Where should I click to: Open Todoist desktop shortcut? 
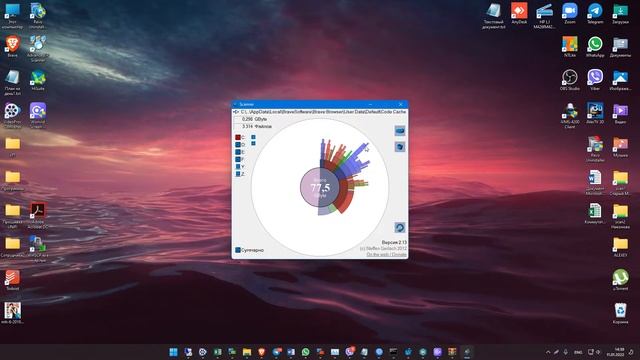point(12,280)
